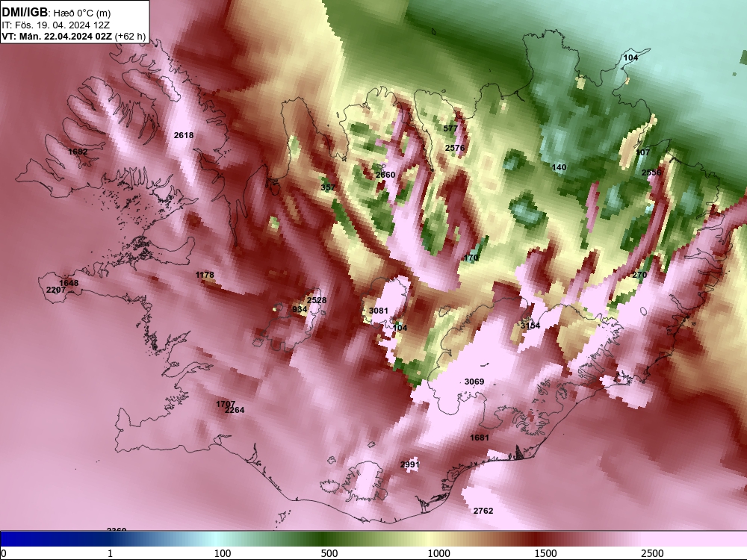This screenshot has height=560, width=747.
Task: Click the map value 2576
Action: (455, 148)
